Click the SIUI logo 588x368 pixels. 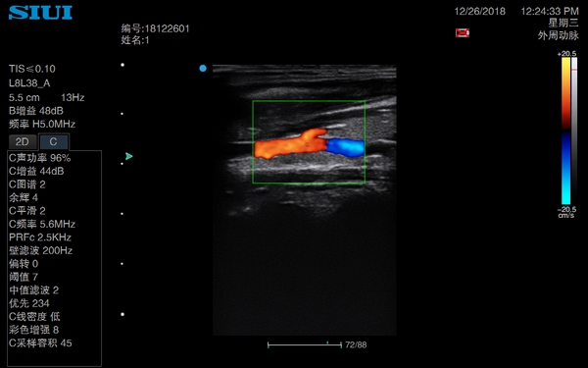tap(40, 13)
